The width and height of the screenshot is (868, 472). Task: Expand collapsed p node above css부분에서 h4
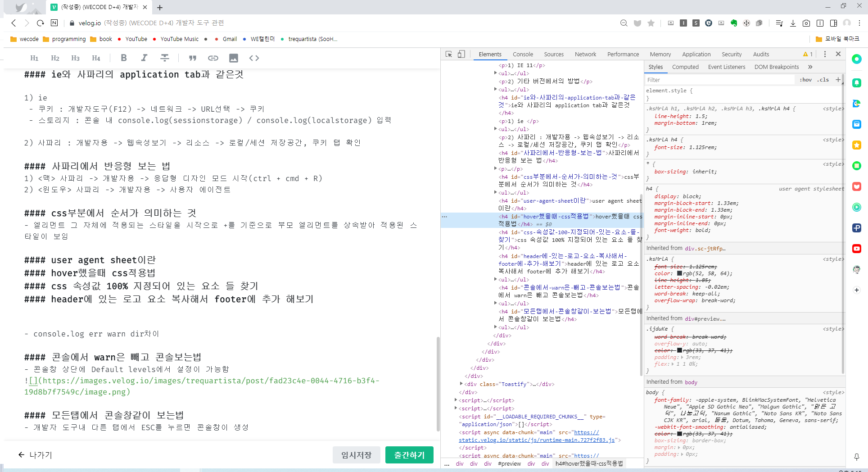pos(496,168)
